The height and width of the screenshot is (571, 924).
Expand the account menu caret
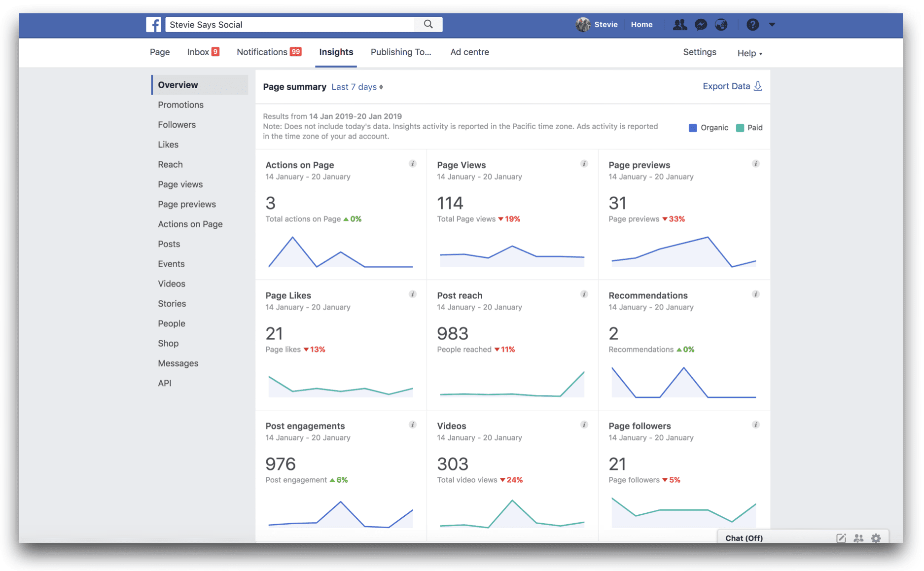click(772, 24)
